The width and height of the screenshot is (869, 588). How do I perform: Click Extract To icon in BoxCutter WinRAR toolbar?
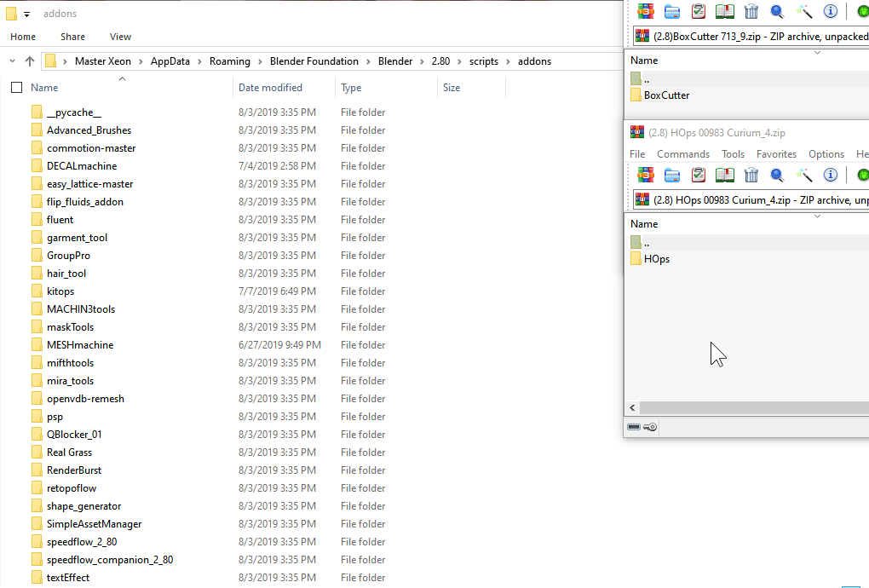pos(671,11)
